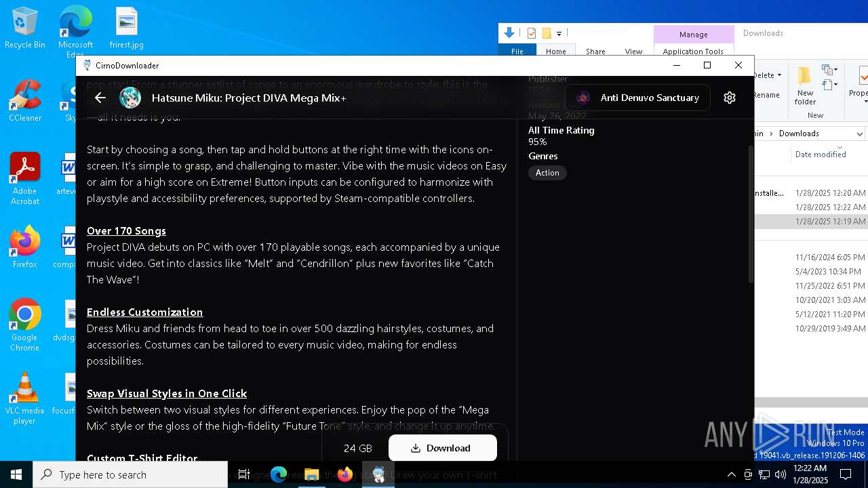Open the notification center
Image resolution: width=868 pixels, height=488 pixels.
coord(846,474)
